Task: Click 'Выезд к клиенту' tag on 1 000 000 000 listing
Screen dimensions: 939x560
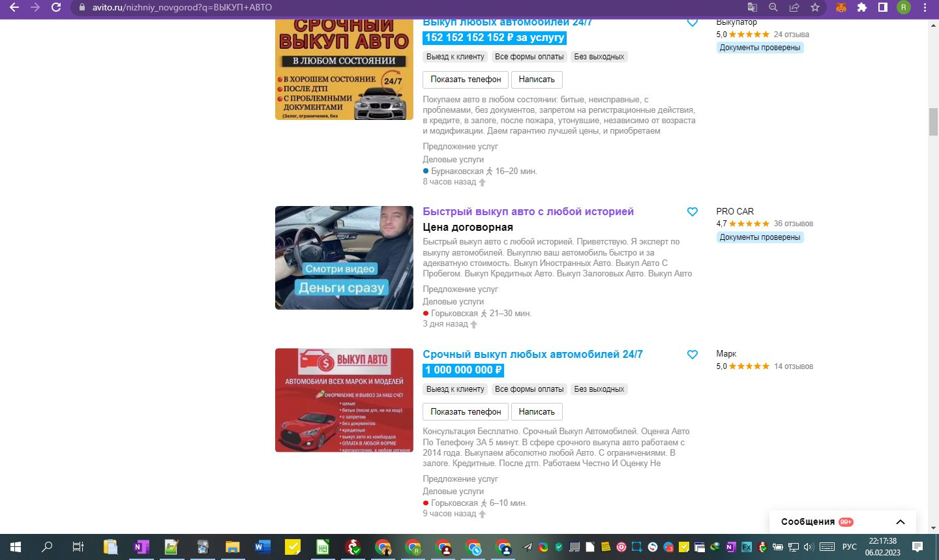Action: tap(455, 389)
